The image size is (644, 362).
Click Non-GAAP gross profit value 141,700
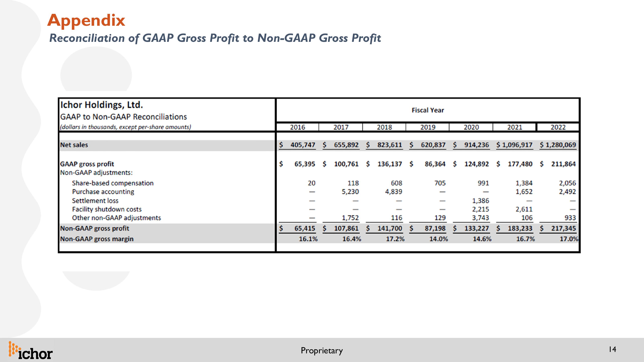(390, 228)
